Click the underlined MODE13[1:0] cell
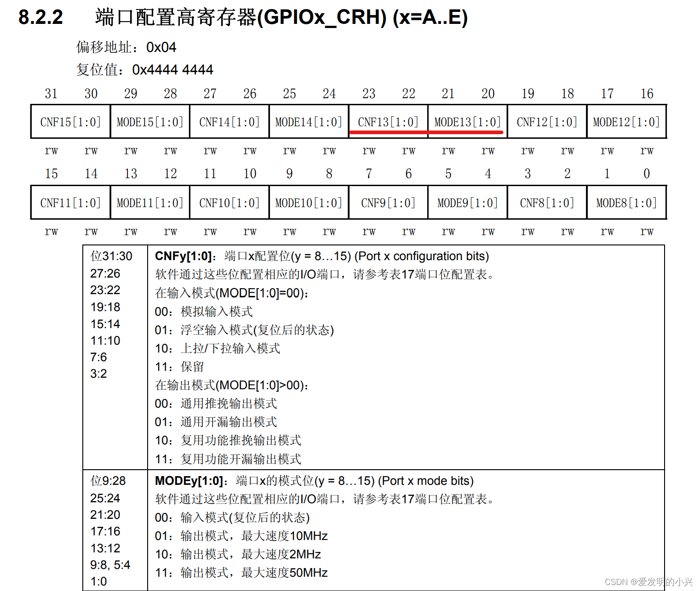Image resolution: width=700 pixels, height=591 pixels. [x=468, y=122]
